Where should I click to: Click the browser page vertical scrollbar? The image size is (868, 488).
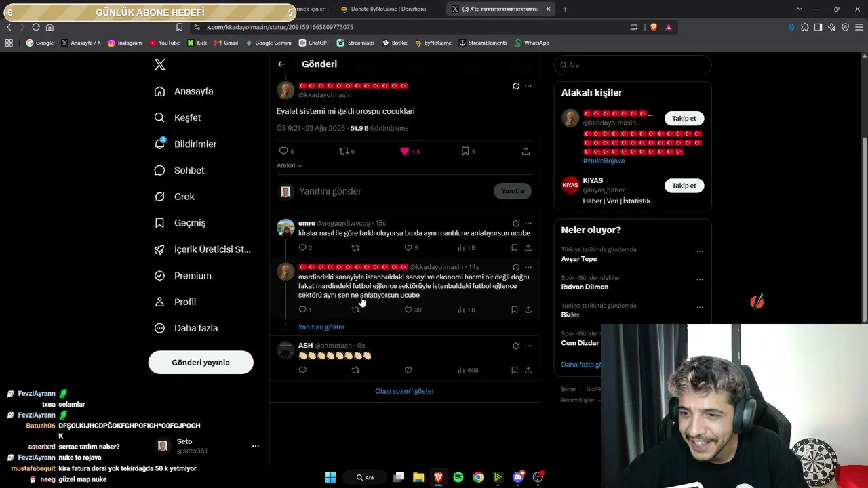point(864,230)
